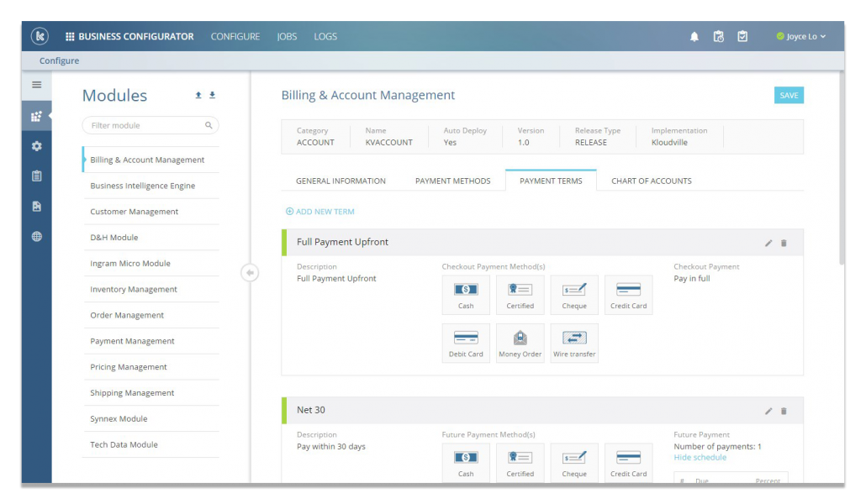The height and width of the screenshot is (504, 866).
Task: Click in the Filter module search field
Action: pyautogui.click(x=150, y=125)
